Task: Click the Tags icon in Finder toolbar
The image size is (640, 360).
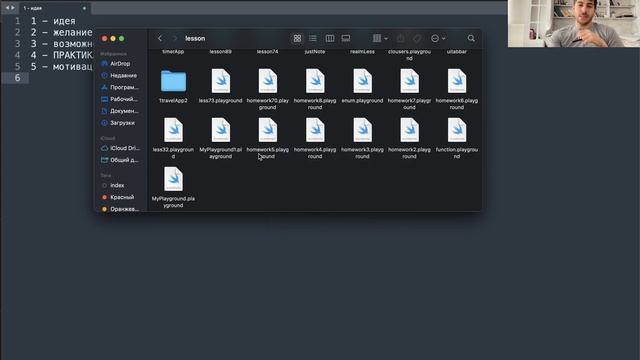Action: pyautogui.click(x=417, y=38)
